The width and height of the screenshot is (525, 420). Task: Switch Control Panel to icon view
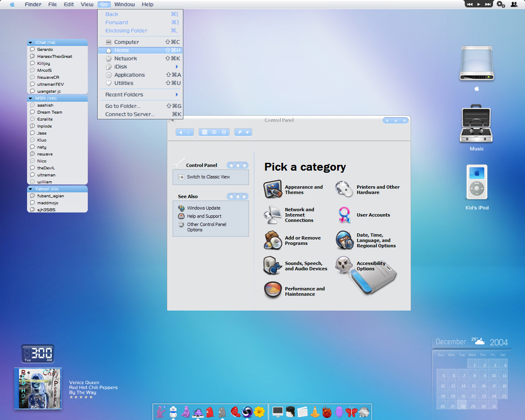click(x=204, y=132)
